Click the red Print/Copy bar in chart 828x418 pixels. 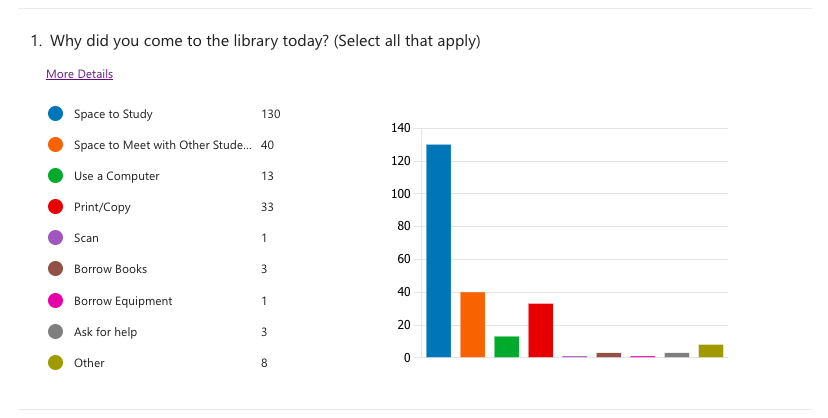[x=541, y=330]
